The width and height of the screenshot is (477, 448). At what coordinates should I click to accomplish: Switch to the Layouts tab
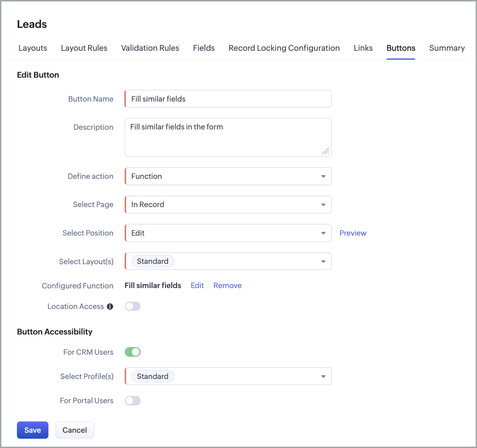33,48
